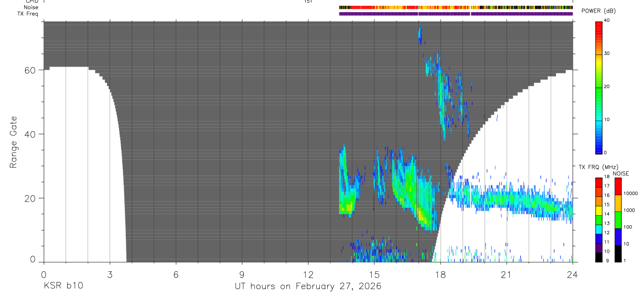Click the '1000' label on noise scale

(x=629, y=210)
